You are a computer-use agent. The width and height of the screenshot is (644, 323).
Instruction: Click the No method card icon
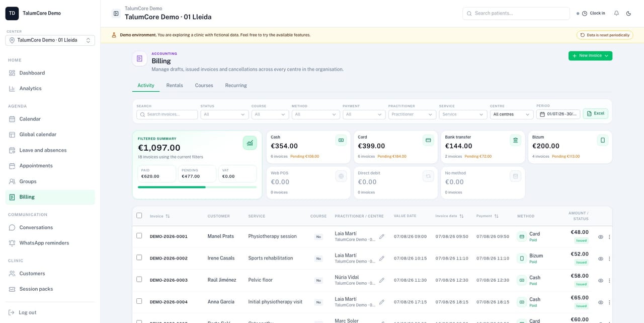click(515, 176)
